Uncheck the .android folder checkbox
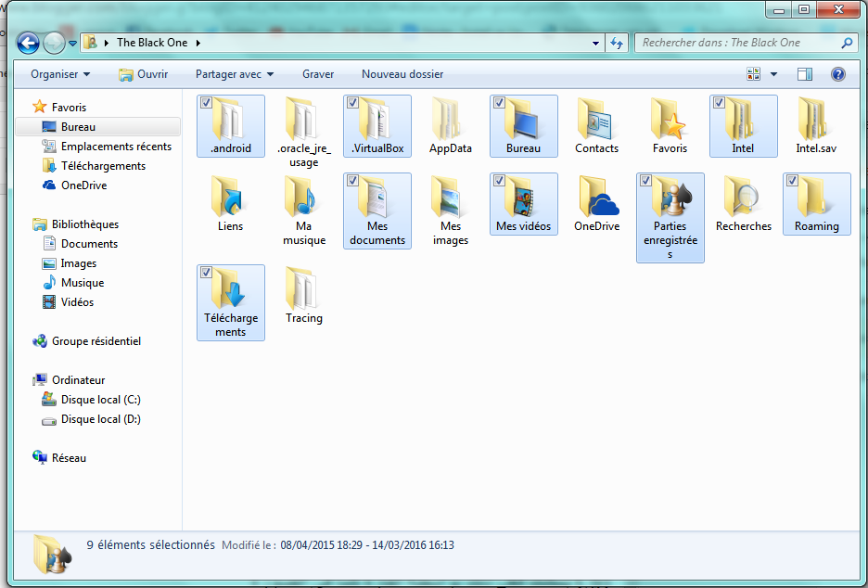The image size is (868, 588). pyautogui.click(x=206, y=102)
